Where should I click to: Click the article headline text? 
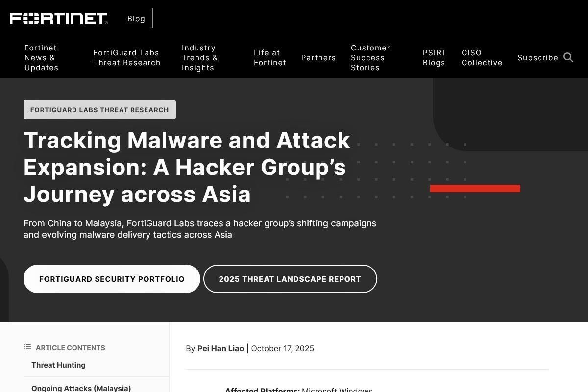187,167
